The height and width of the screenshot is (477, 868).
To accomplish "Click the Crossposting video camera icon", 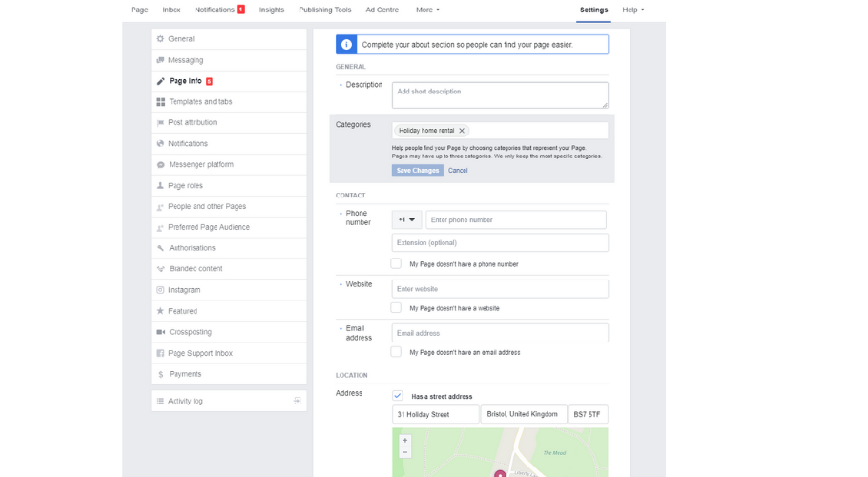I will [160, 332].
